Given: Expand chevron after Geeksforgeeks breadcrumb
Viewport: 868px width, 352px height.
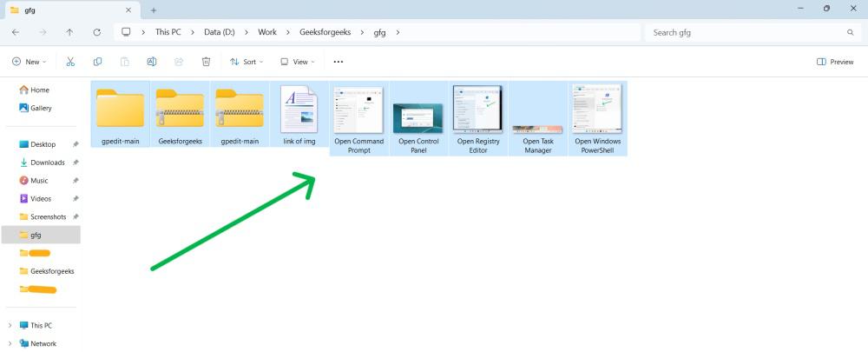Looking at the screenshot, I should [362, 32].
